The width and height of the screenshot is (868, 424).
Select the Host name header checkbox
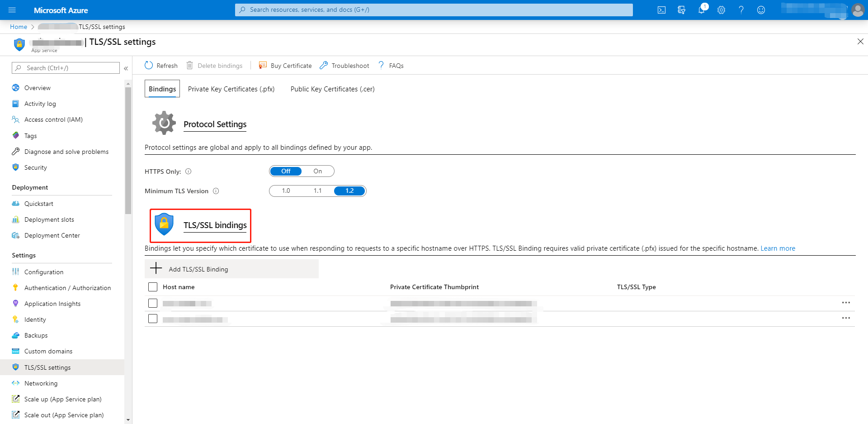click(153, 287)
